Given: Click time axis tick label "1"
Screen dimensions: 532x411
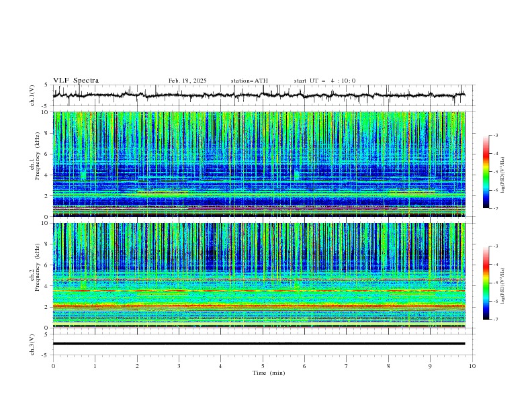Looking at the screenshot, I should pos(95,366).
